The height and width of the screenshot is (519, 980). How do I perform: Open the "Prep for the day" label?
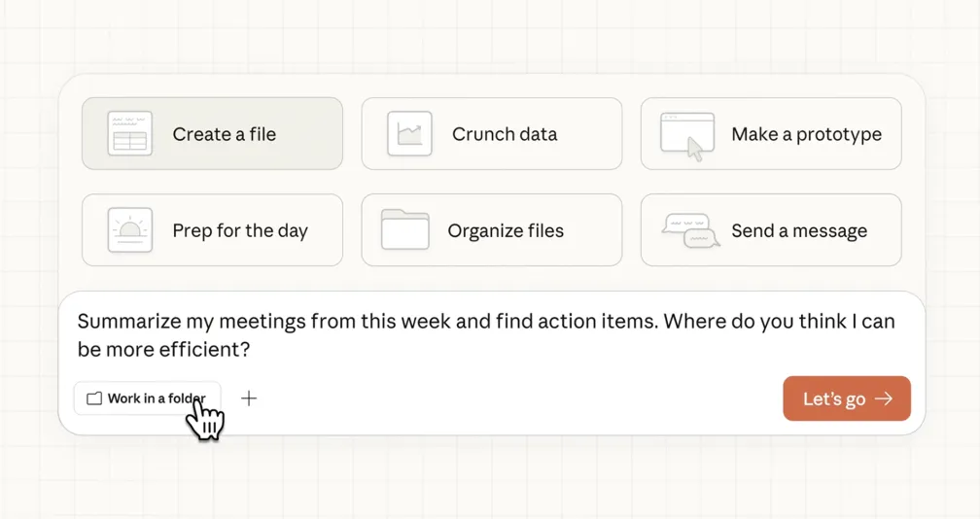(x=239, y=231)
